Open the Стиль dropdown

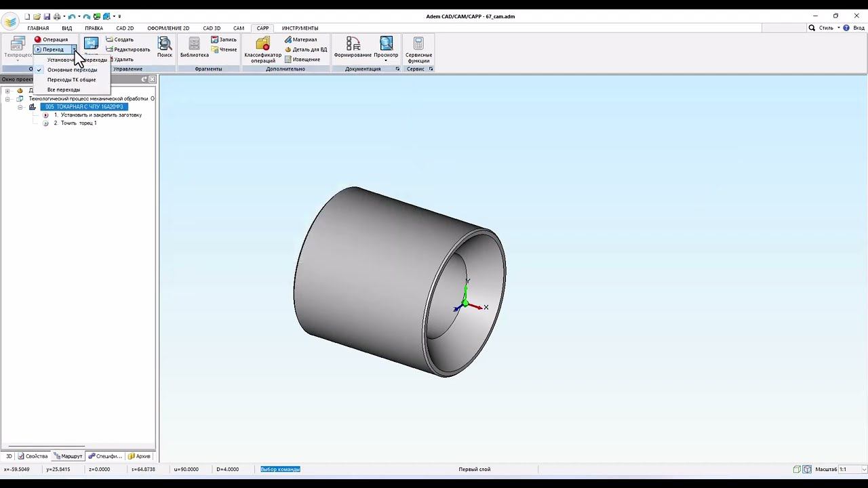[829, 28]
